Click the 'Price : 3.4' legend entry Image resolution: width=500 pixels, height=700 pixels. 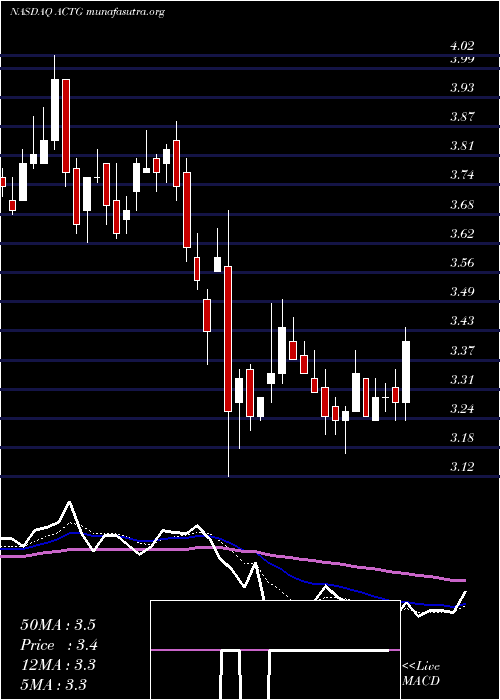[59, 645]
